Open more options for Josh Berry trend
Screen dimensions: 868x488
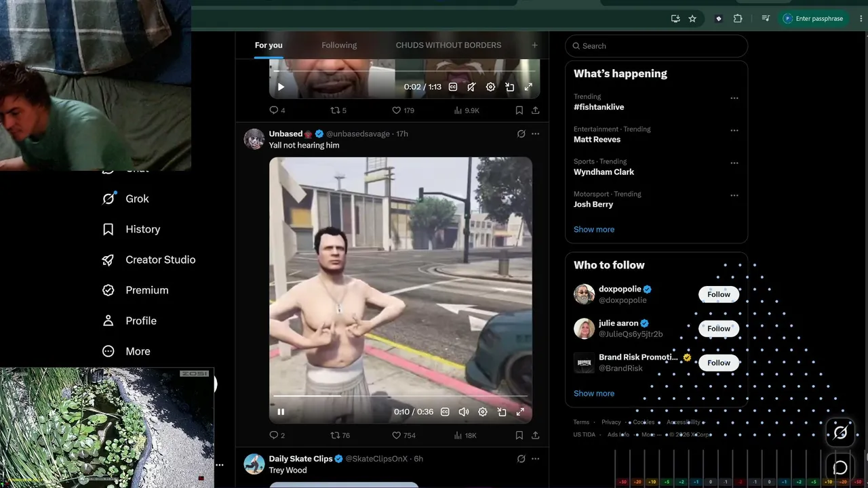[x=734, y=195]
